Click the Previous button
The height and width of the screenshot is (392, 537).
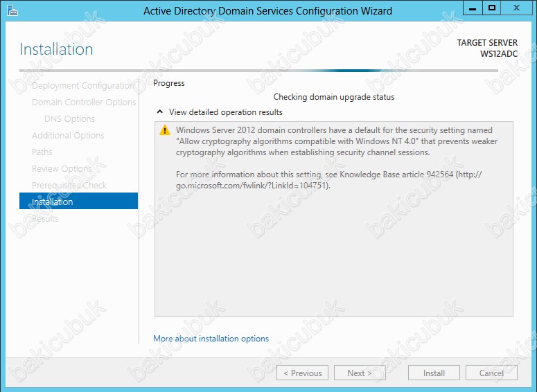302,373
